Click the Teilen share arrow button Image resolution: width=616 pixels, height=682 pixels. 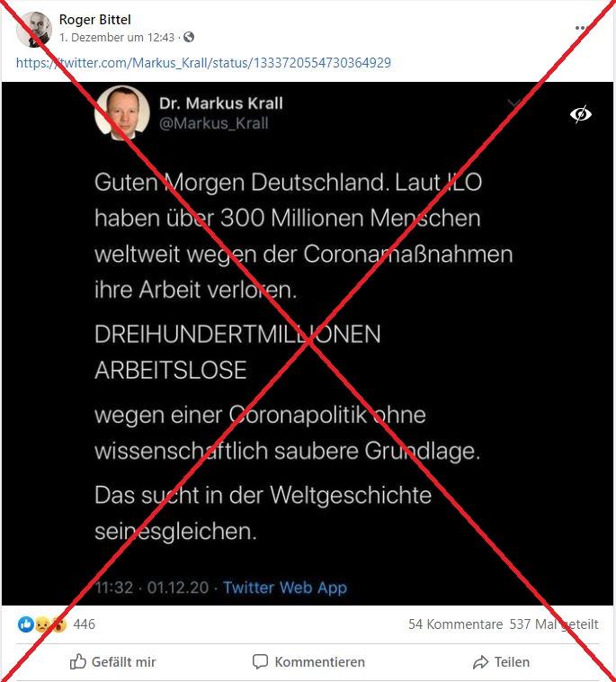[501, 662]
